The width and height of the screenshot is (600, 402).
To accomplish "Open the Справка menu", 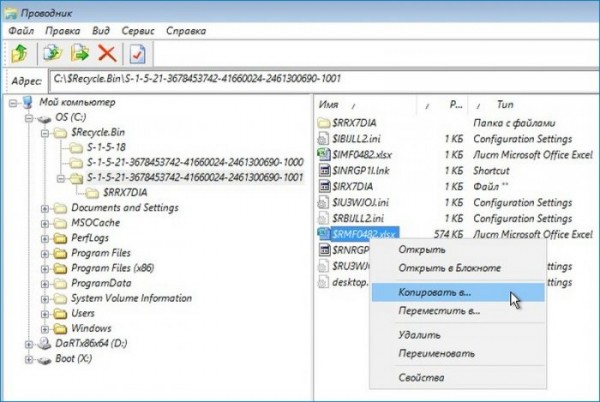I will pos(186,31).
